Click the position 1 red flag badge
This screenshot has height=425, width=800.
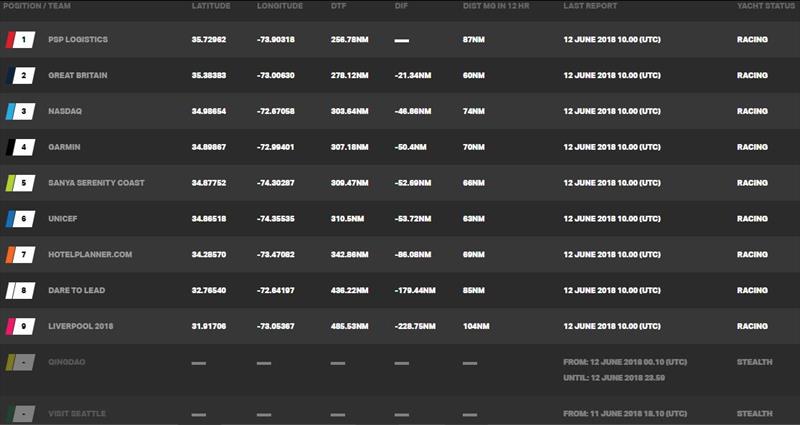click(20, 40)
